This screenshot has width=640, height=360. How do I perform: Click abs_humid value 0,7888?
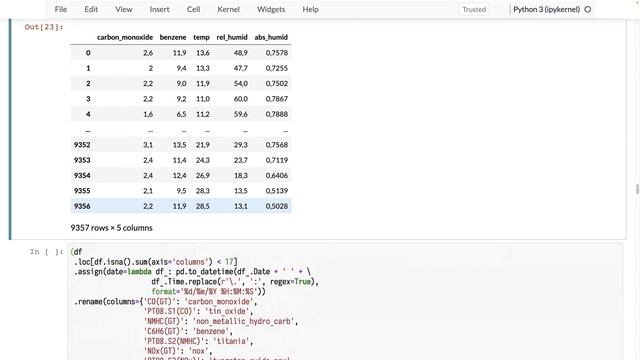[x=277, y=114]
